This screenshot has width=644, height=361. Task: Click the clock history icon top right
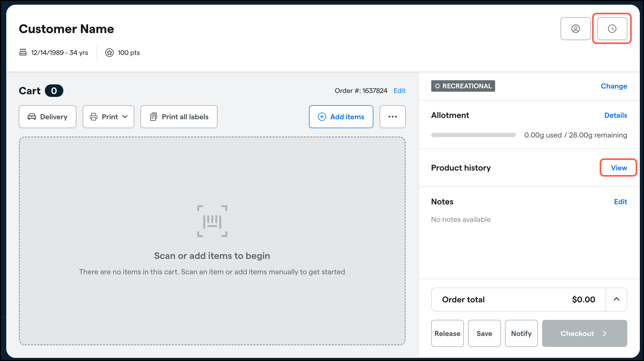point(612,29)
